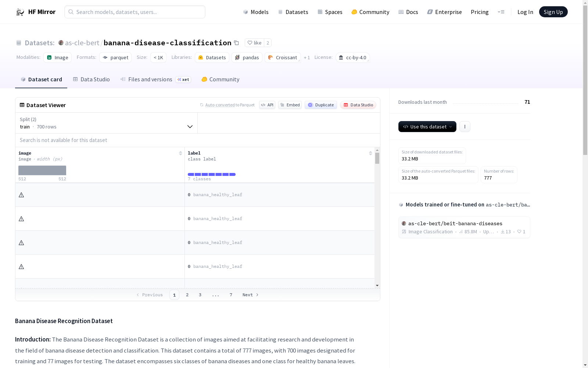588x368 pixels.
Task: Click the Dataset Viewer table icon
Action: (x=22, y=105)
